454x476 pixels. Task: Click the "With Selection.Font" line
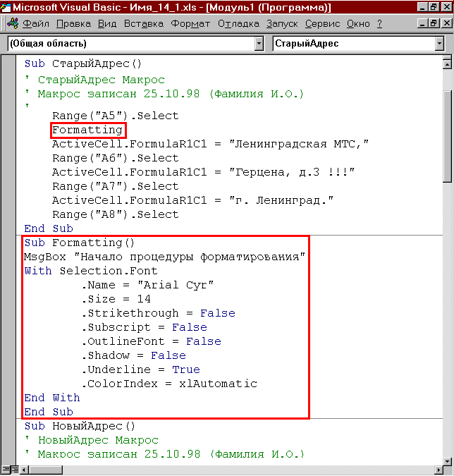pyautogui.click(x=91, y=271)
